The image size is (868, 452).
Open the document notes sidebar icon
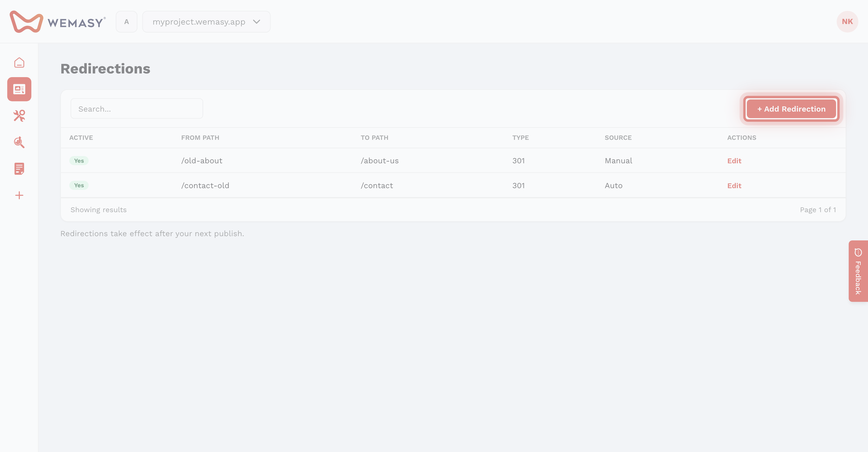[x=19, y=169]
